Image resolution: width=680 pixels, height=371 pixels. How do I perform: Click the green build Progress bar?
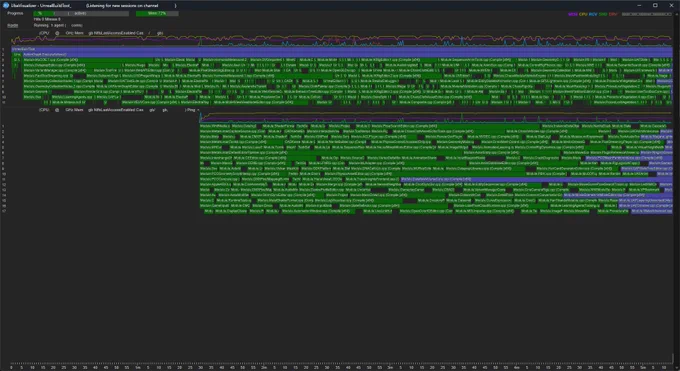click(x=81, y=13)
